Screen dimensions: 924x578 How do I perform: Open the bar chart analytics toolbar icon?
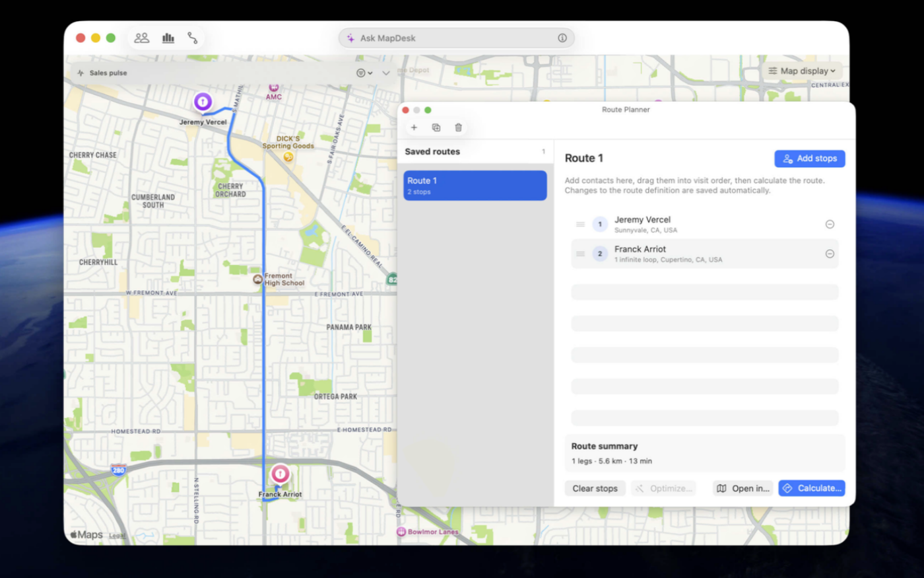tap(168, 38)
